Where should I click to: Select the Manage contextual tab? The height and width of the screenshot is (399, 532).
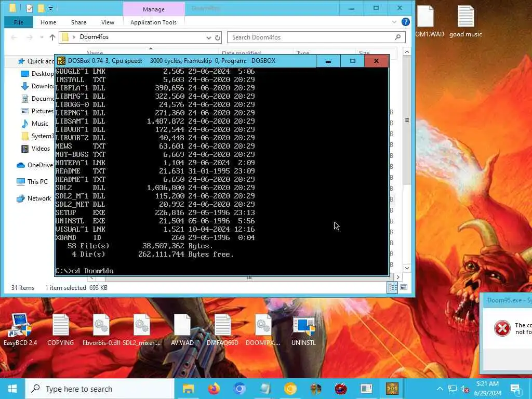[154, 9]
